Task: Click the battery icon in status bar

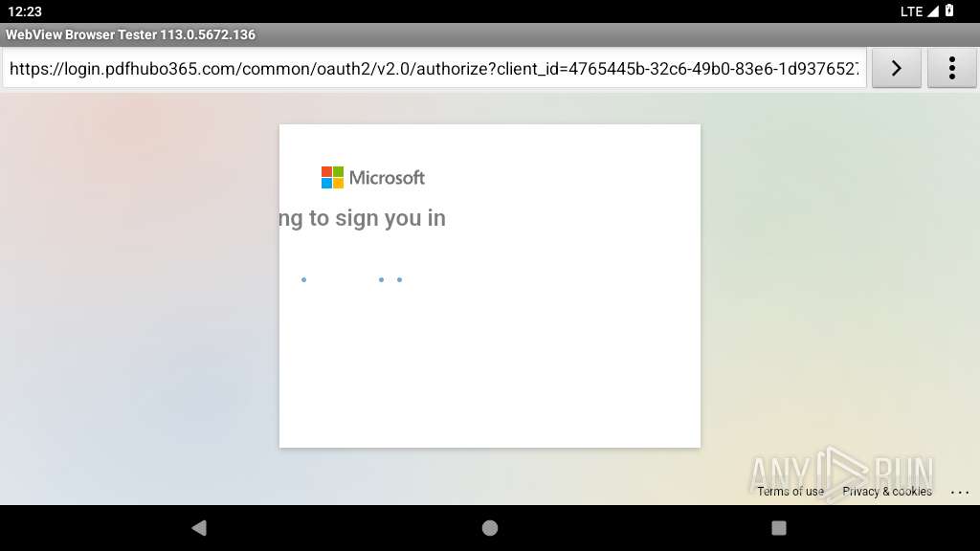Action: [x=949, y=11]
